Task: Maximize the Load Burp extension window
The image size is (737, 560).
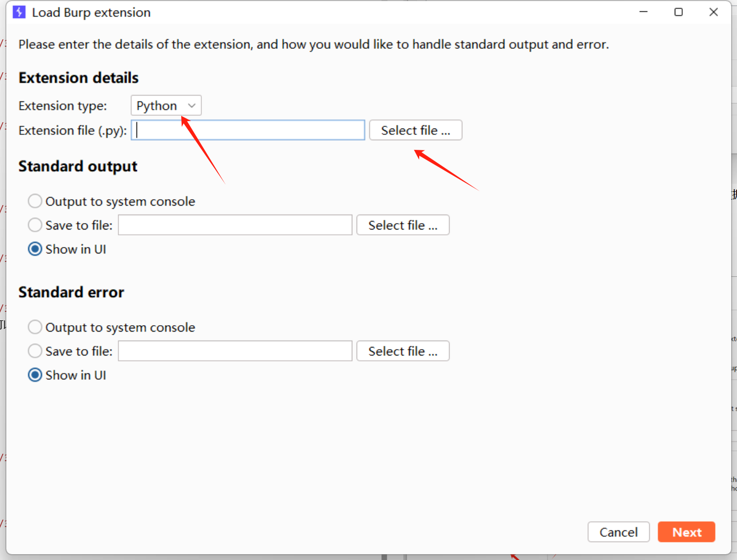Action: (679, 12)
